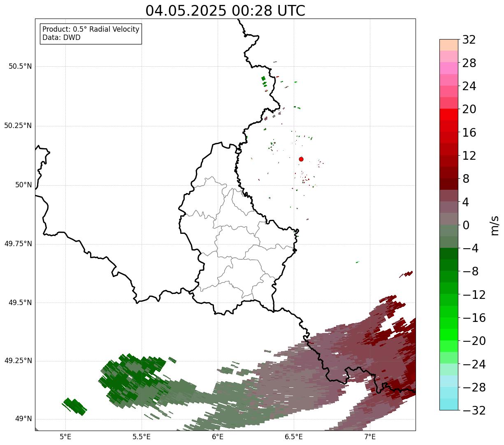The width and height of the screenshot is (504, 445).
Task: Click the colorbar tick label −12
Action: (474, 294)
